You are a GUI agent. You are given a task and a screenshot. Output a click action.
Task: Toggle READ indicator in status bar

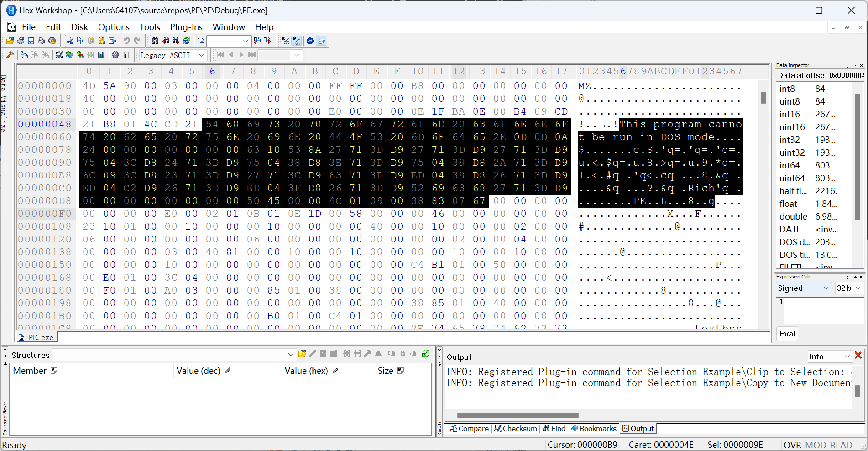[x=841, y=445]
